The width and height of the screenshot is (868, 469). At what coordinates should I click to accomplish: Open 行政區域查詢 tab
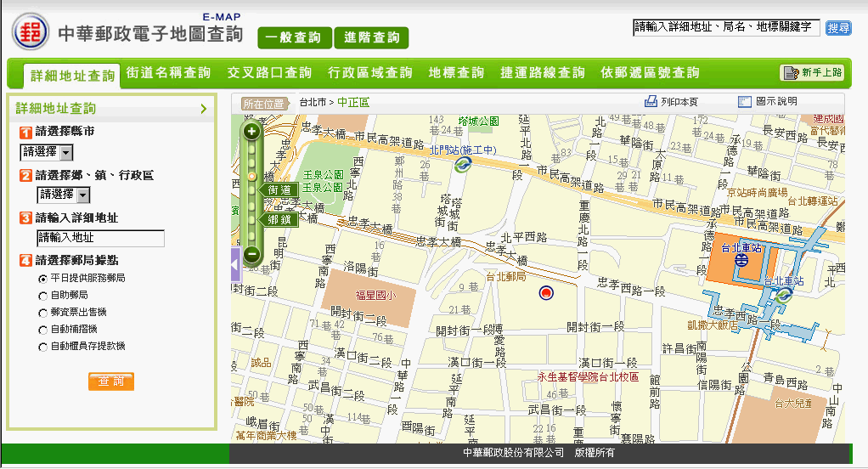pyautogui.click(x=369, y=72)
